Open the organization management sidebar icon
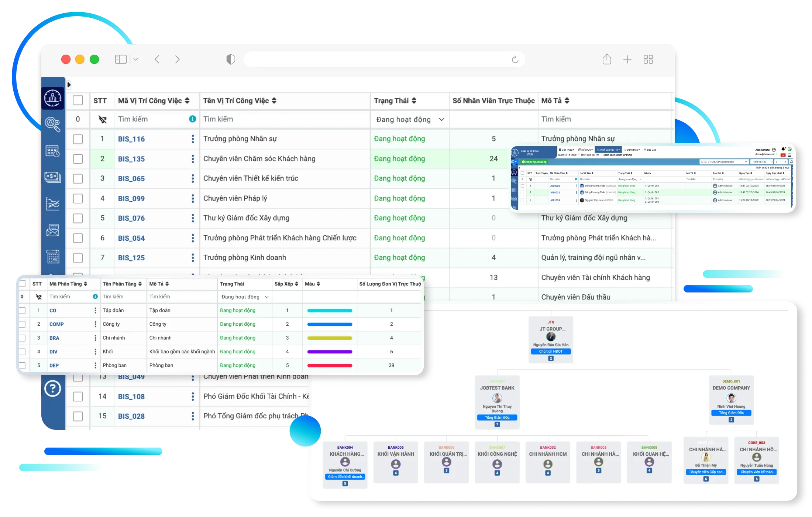This screenshot has width=812, height=517. (x=53, y=98)
